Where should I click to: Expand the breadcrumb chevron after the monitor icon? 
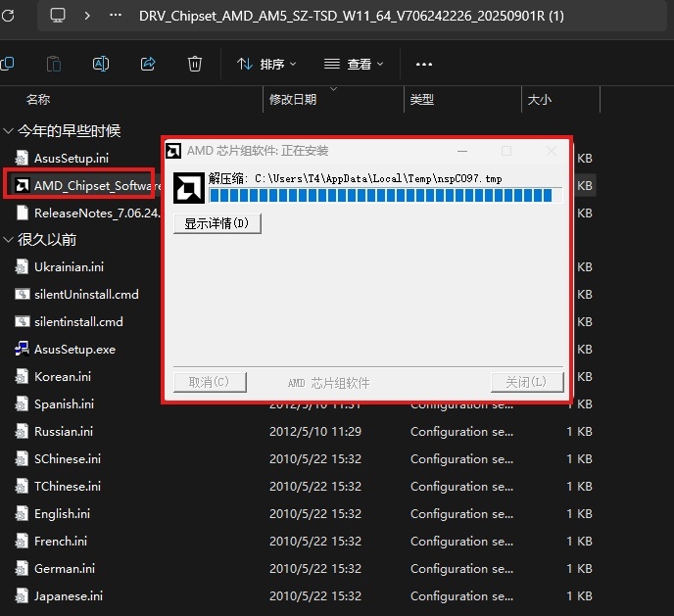coord(87,16)
